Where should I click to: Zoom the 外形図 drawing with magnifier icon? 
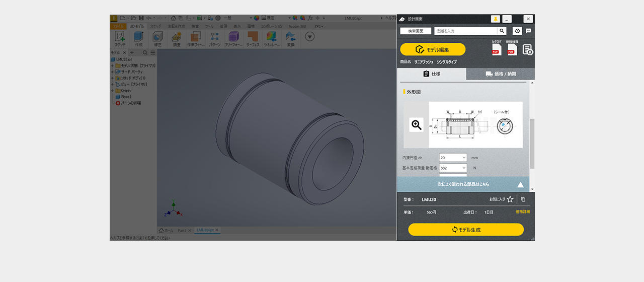416,125
